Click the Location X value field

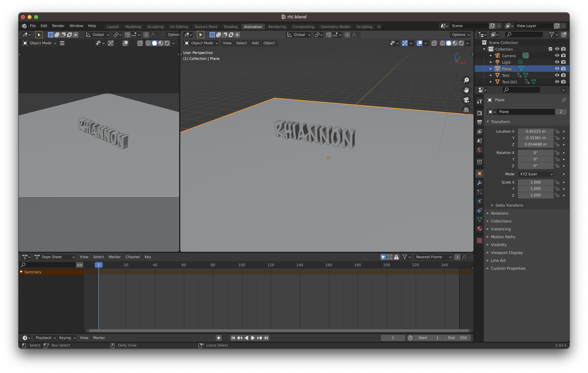coord(535,131)
